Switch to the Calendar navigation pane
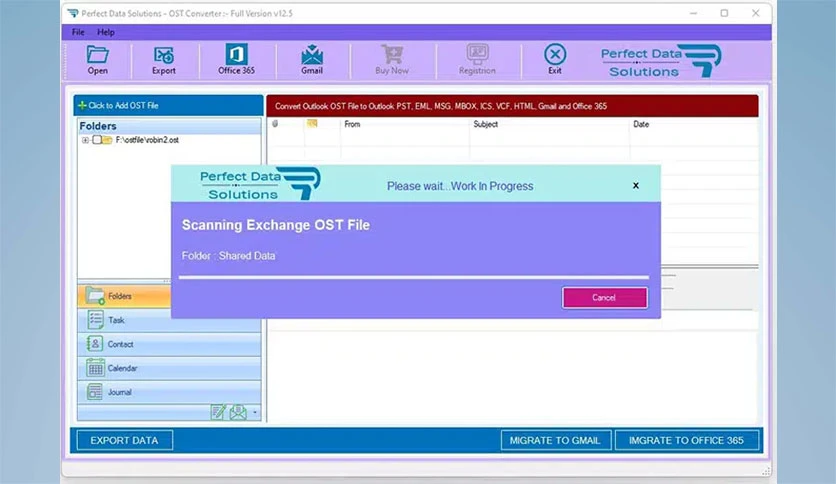The image size is (836, 484). (169, 368)
